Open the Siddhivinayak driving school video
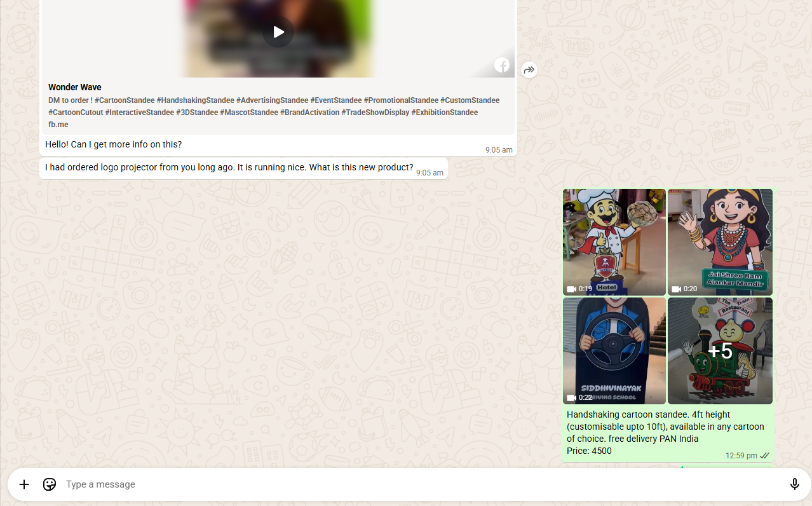The height and width of the screenshot is (506, 812). tap(614, 350)
